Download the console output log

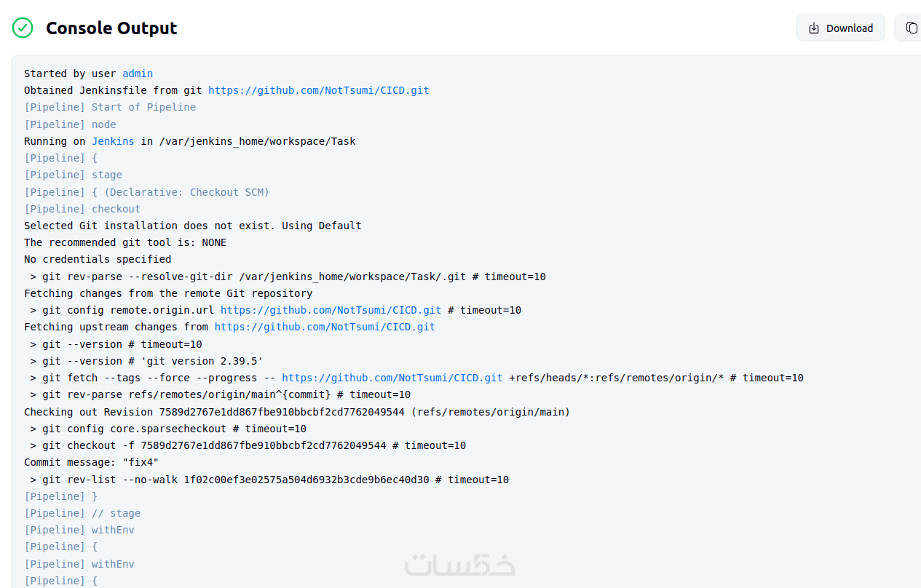click(x=840, y=28)
